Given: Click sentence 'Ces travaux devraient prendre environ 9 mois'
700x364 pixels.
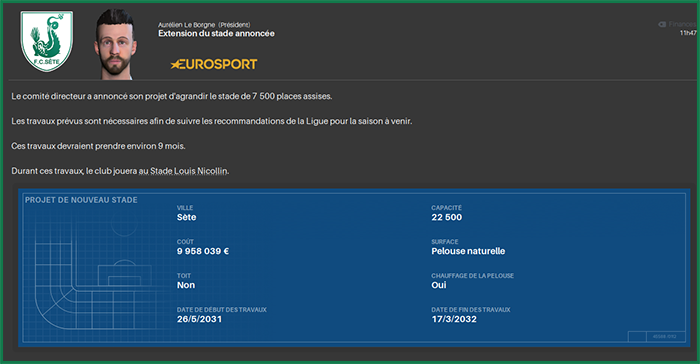Looking at the screenshot, I should 98,146.
